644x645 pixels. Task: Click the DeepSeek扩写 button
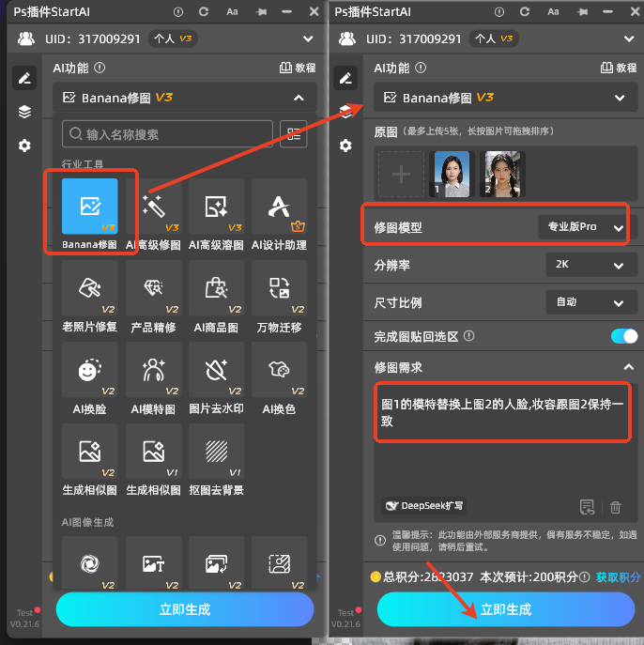[420, 506]
